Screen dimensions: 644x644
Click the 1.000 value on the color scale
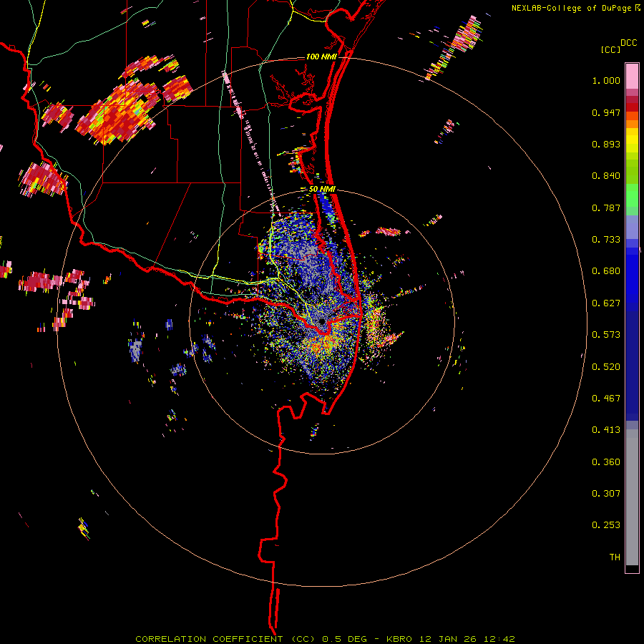pyautogui.click(x=606, y=80)
